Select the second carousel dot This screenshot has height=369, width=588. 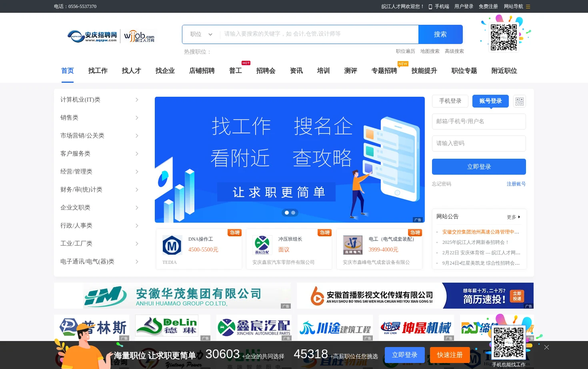click(x=293, y=213)
